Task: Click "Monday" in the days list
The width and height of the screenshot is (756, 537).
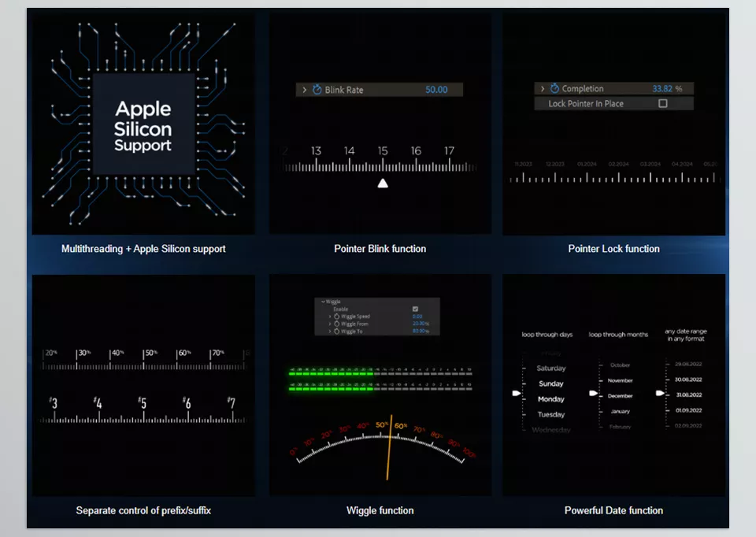Action: tap(551, 399)
